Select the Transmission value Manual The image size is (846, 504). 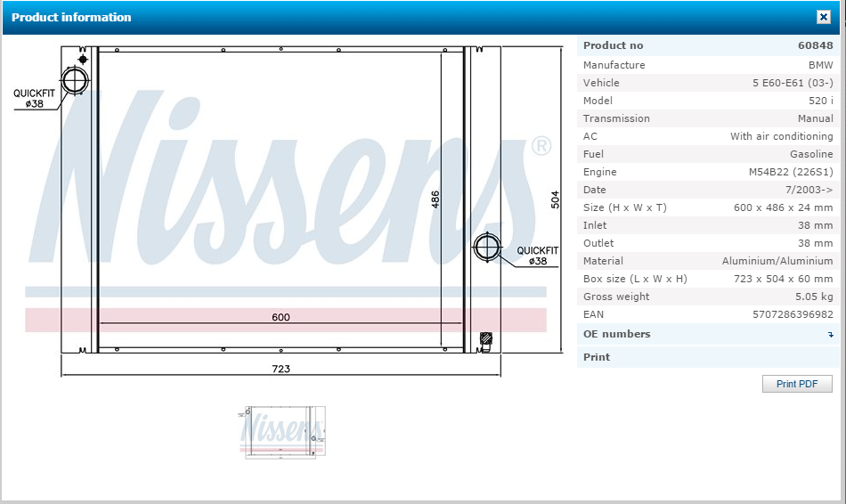pyautogui.click(x=815, y=118)
